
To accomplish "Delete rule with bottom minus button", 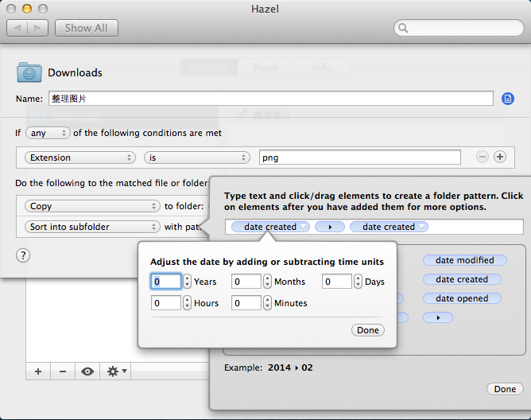I will 63,371.
